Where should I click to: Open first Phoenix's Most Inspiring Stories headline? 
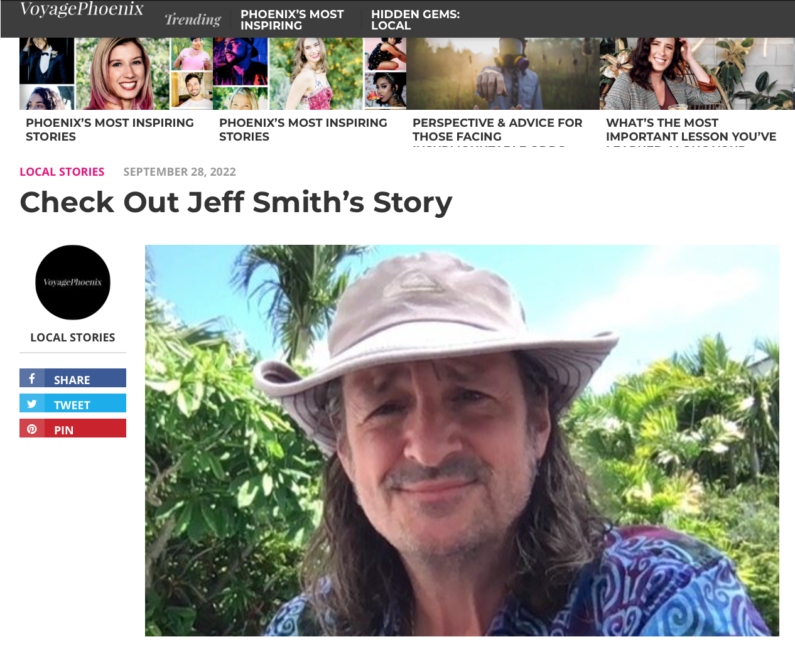[x=110, y=130]
